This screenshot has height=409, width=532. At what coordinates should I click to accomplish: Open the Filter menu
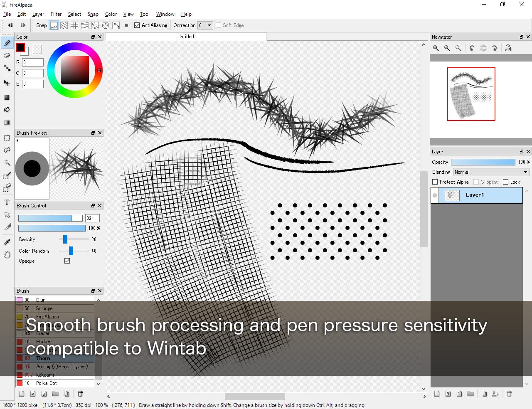pyautogui.click(x=56, y=14)
